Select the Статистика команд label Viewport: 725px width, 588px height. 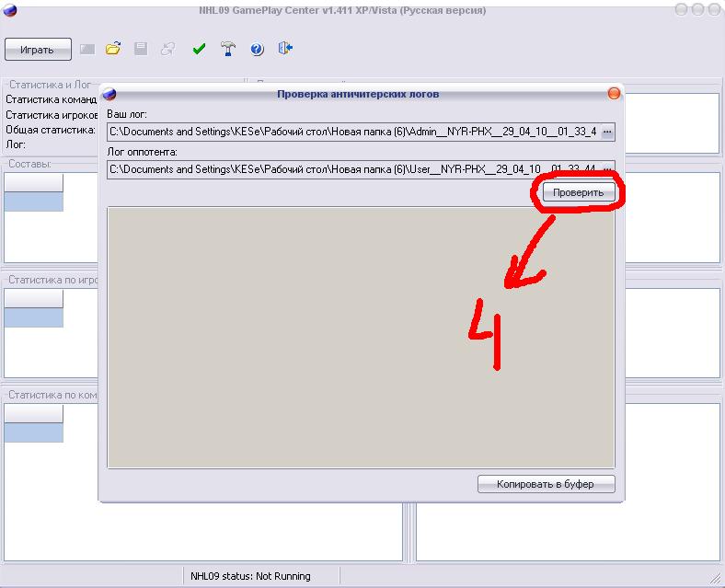(51, 99)
